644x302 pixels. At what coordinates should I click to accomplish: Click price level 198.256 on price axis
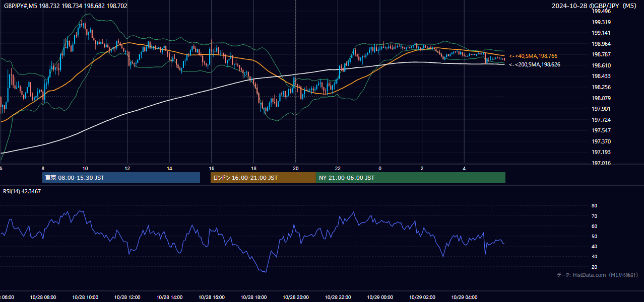click(601, 87)
